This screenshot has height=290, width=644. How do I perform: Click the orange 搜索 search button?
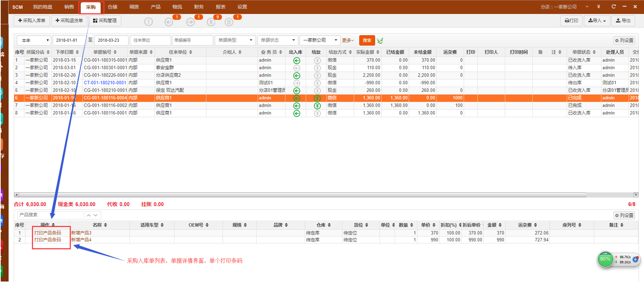367,40
